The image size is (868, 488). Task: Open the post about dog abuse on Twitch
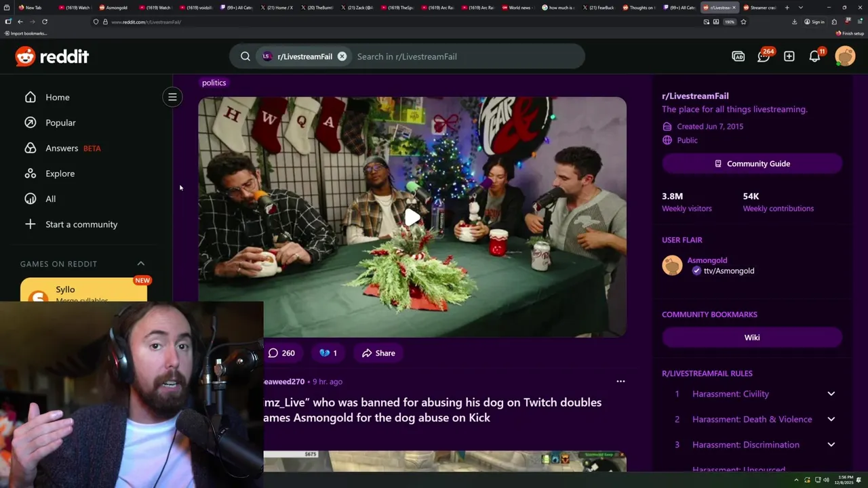click(x=433, y=410)
